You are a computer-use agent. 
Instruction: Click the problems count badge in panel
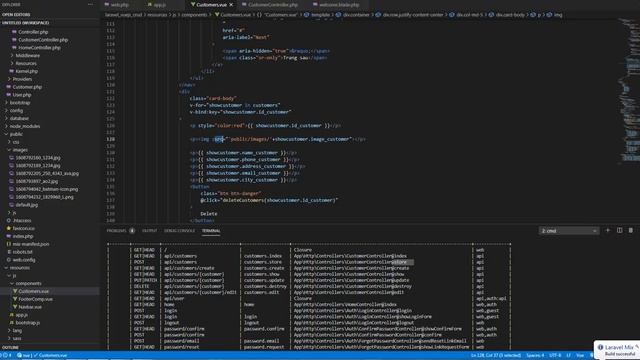pos(132,231)
